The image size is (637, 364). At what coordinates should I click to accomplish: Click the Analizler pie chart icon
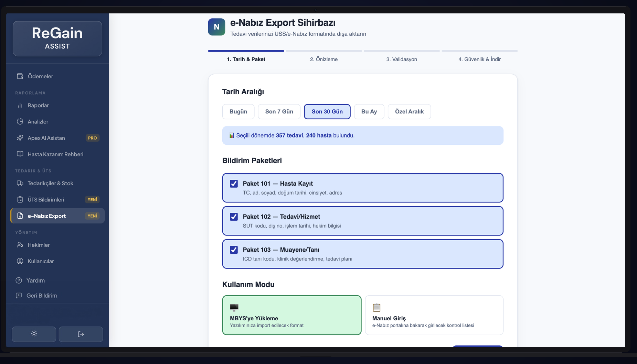click(20, 122)
